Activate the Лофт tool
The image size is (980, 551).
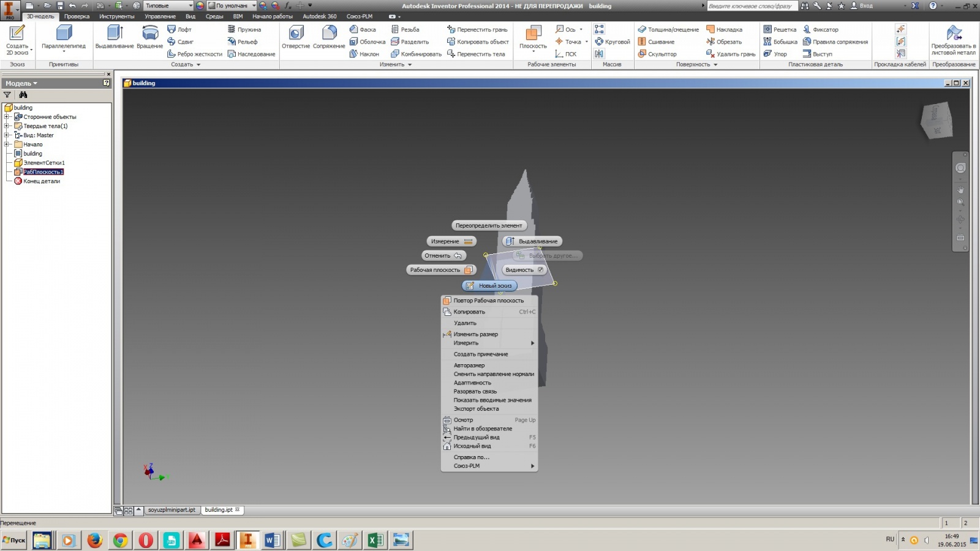click(x=179, y=29)
